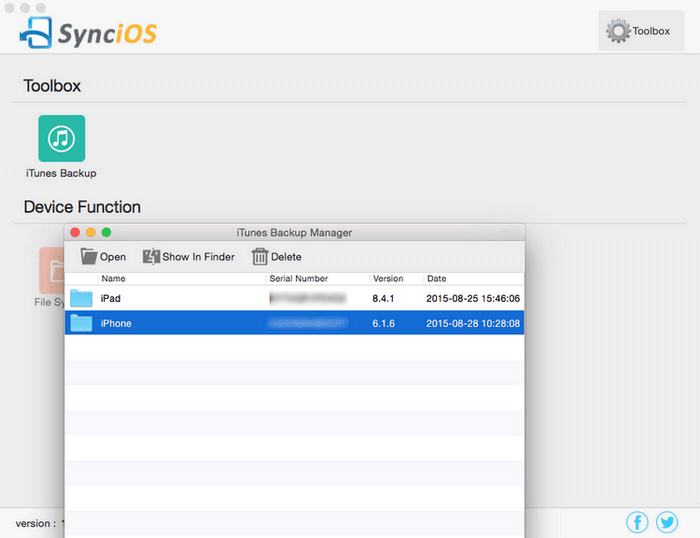700x538 pixels.
Task: Close the iTunes Backup Manager window
Action: click(x=75, y=232)
